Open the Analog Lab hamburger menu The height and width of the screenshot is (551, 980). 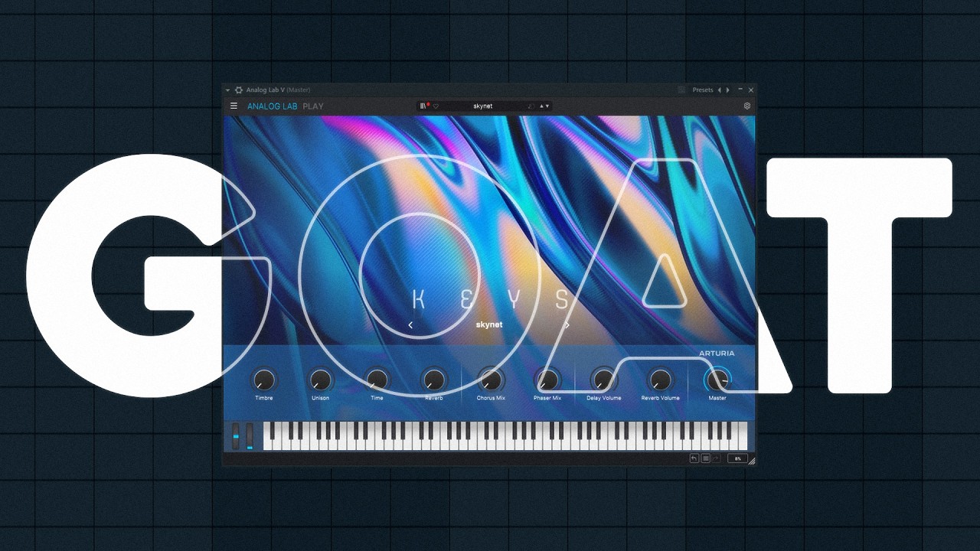pos(234,106)
